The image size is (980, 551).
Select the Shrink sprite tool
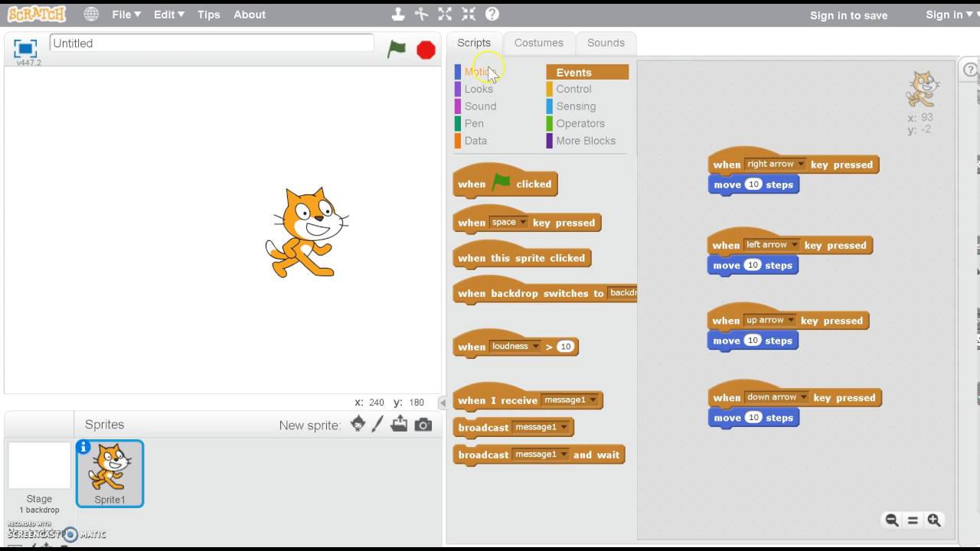(469, 14)
